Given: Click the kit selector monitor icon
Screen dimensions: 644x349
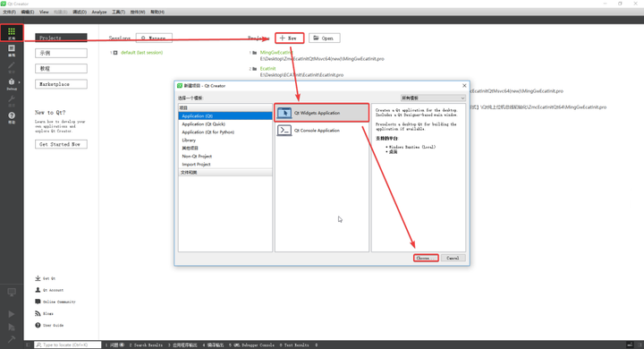Looking at the screenshot, I should [12, 293].
